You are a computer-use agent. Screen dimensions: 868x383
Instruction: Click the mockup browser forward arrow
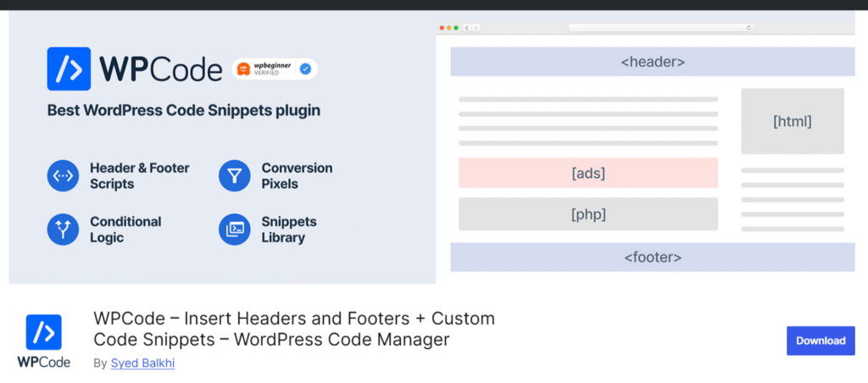pyautogui.click(x=476, y=28)
